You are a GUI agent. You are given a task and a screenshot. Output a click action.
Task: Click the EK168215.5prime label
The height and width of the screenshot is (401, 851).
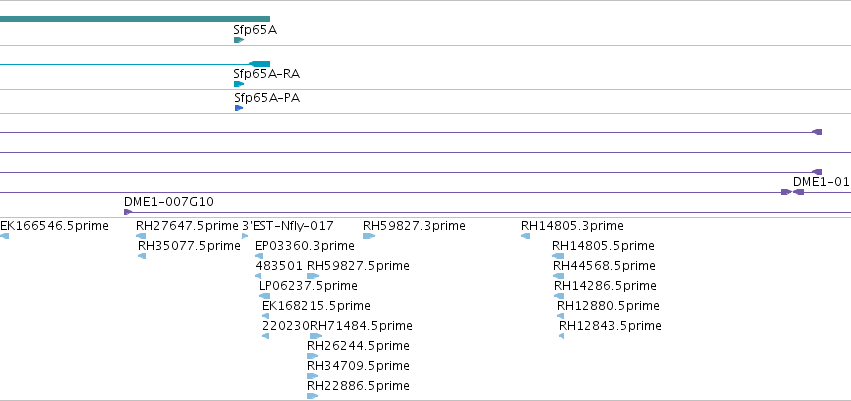[x=316, y=306]
